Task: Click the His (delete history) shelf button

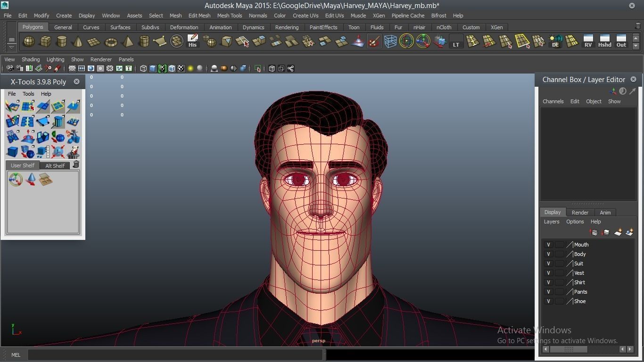Action: click(x=192, y=41)
